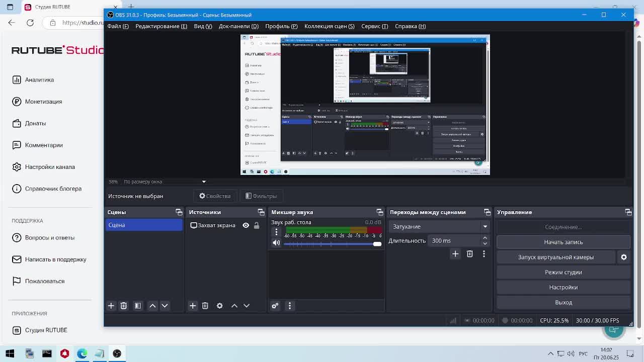Adjust the Desktop Audio volume slider

tap(333, 244)
